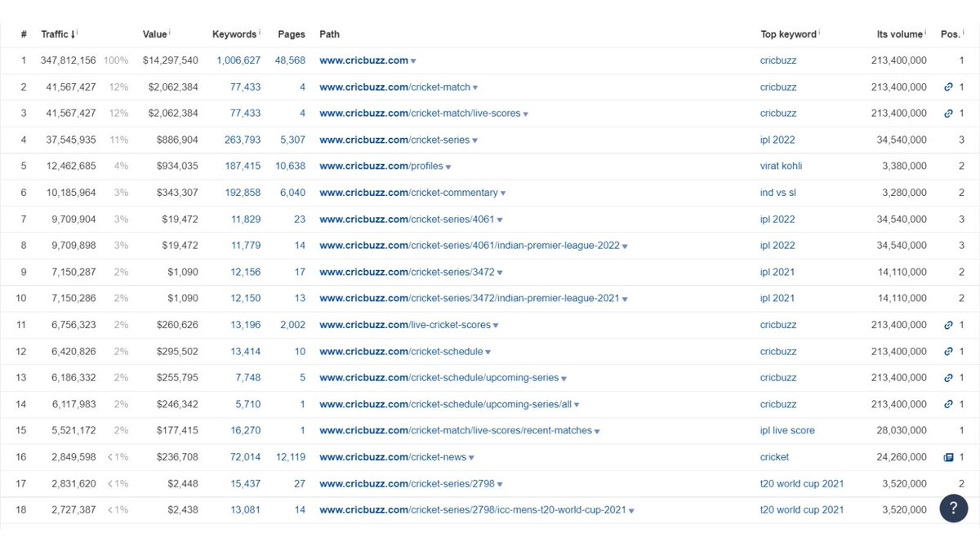This screenshot has height=551, width=980.
Task: Open top keyword 'ind vs sl' link
Action: click(778, 193)
